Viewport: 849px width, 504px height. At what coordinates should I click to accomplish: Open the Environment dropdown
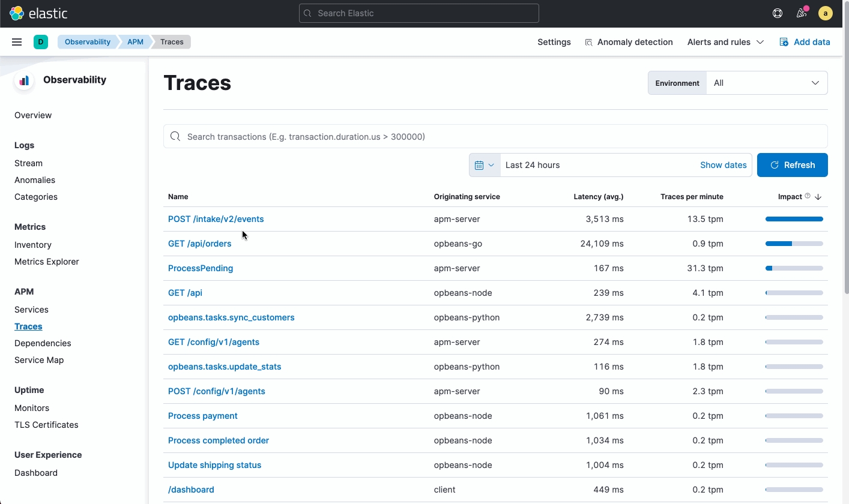pos(767,83)
